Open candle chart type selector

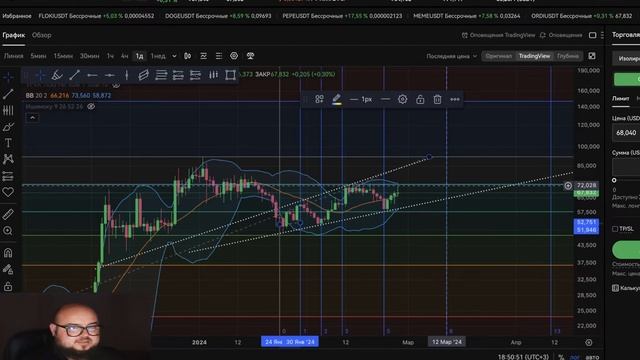click(187, 56)
